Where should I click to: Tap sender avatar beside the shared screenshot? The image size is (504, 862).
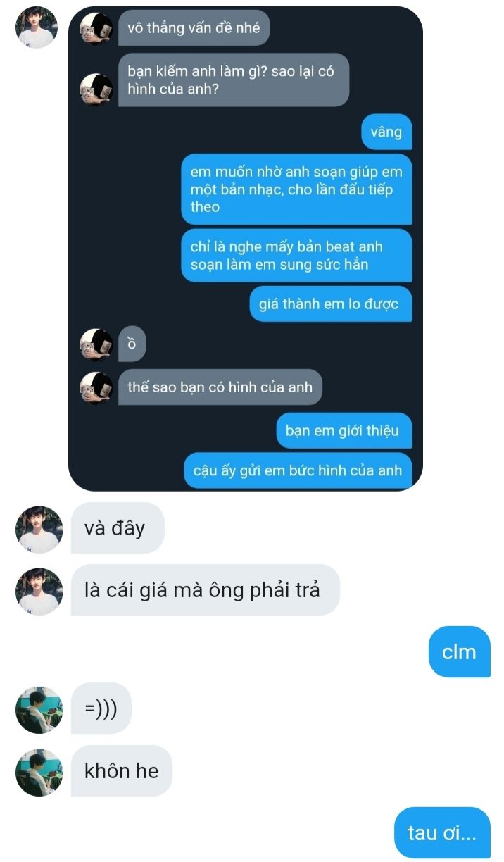tap(37, 27)
